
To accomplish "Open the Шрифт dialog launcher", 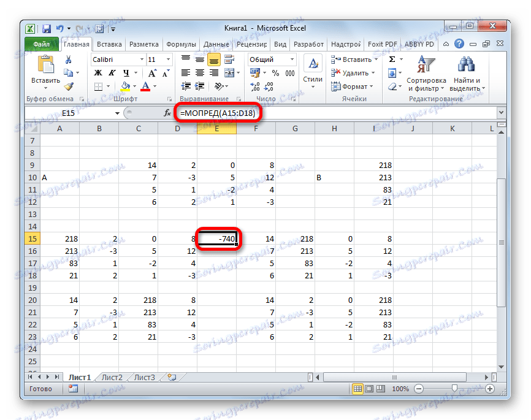I will tap(169, 99).
